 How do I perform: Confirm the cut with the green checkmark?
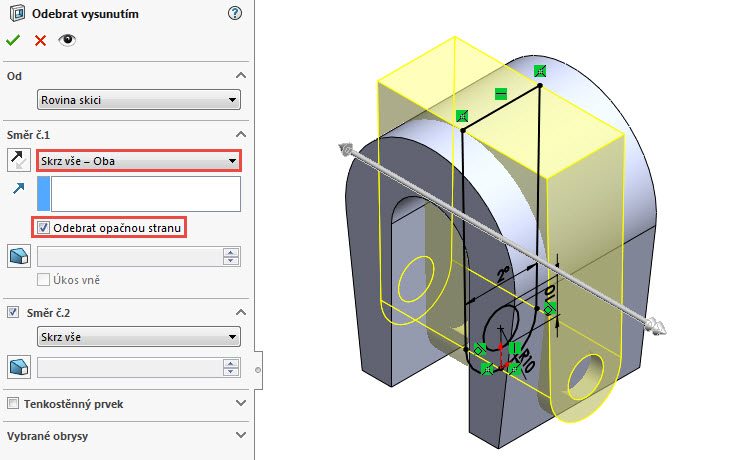13,40
